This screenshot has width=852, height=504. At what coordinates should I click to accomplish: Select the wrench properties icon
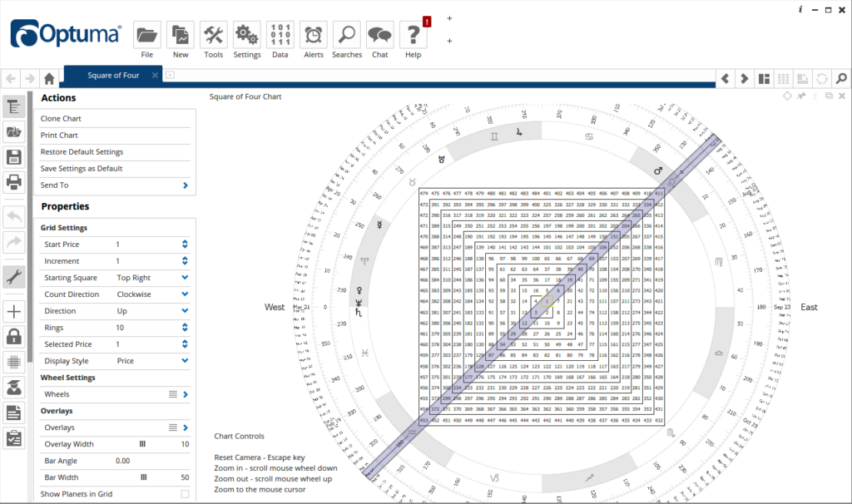coord(13,277)
